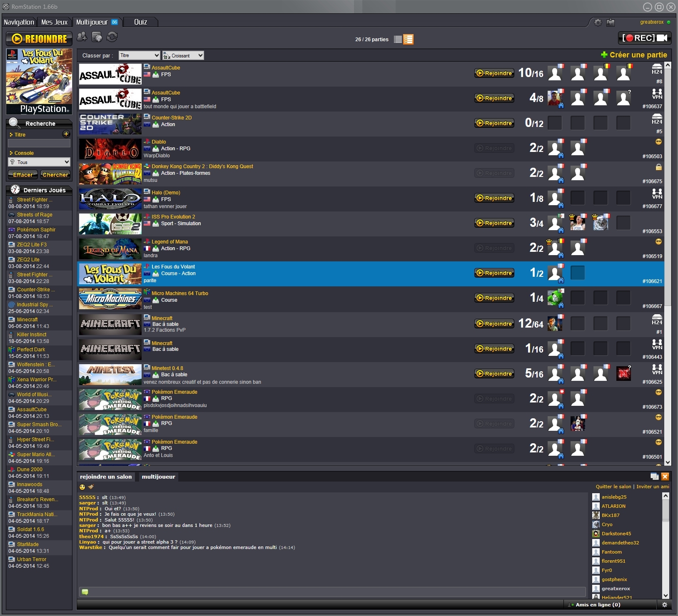Detach the chat window icon
The height and width of the screenshot is (616, 678).
pos(654,477)
